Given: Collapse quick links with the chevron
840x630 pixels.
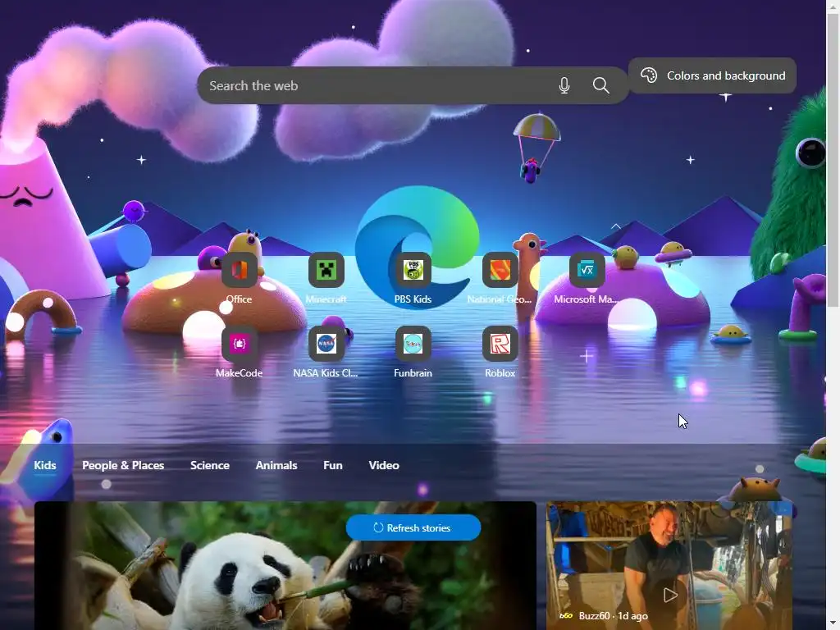Looking at the screenshot, I should coord(615,226).
